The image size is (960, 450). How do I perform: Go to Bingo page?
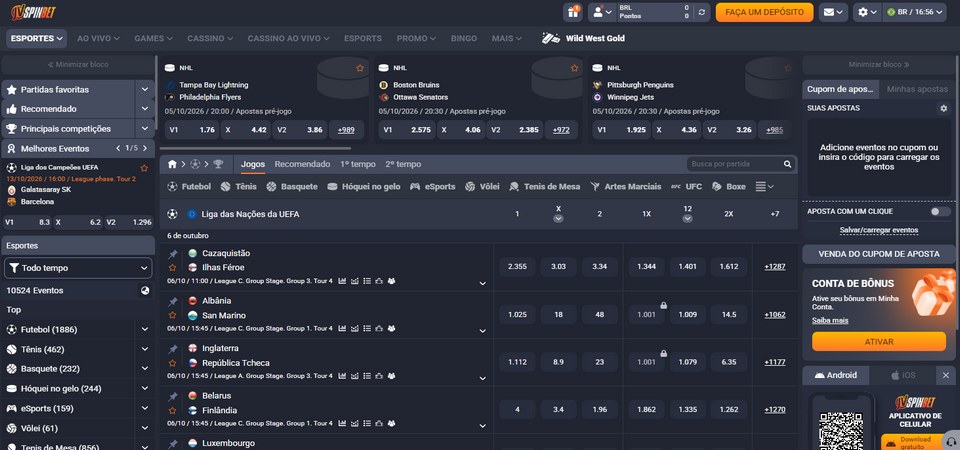[463, 39]
